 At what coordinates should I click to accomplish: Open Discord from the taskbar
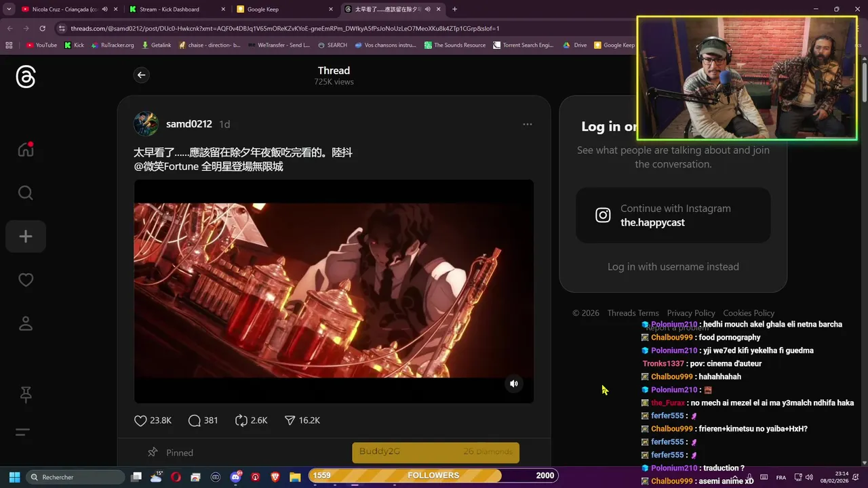[235, 476]
